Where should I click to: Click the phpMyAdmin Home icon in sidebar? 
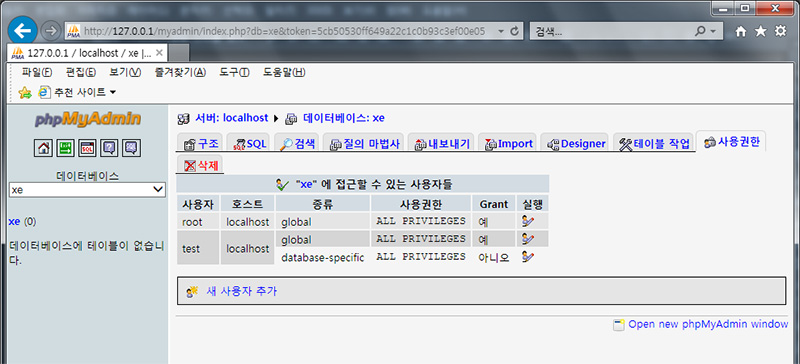click(x=44, y=148)
